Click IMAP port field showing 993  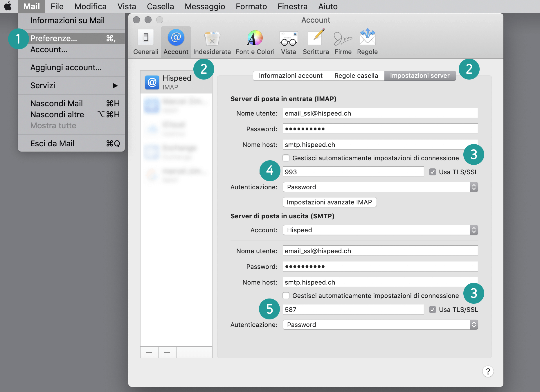click(x=353, y=172)
